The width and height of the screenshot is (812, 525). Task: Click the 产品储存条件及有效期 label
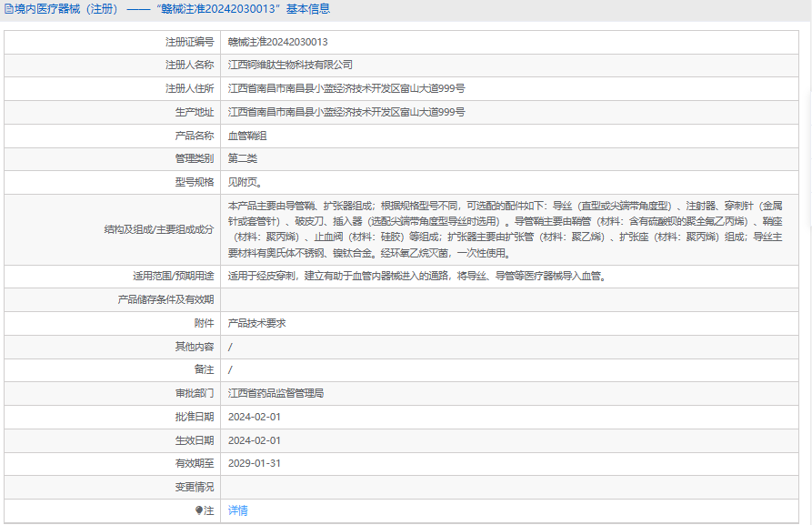[165, 299]
